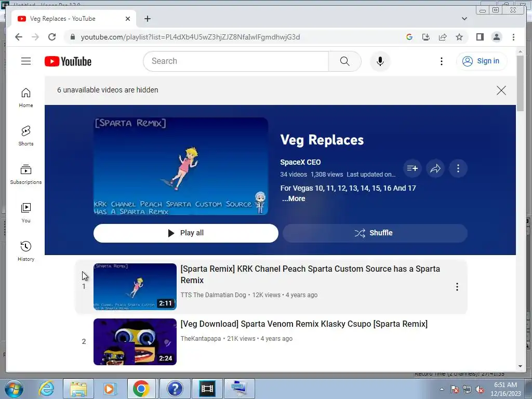The height and width of the screenshot is (399, 532).
Task: Open the tab search dropdown arrow
Action: click(464, 19)
